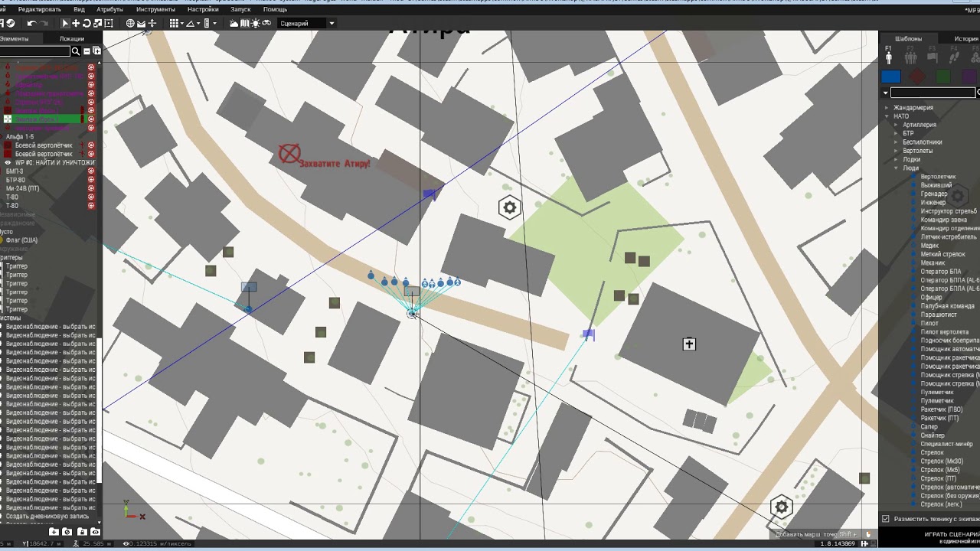Open the Настройки menu

203,9
